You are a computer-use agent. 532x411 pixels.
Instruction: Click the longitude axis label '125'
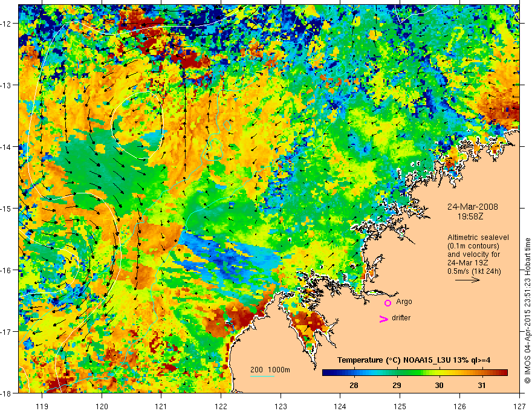(400, 406)
